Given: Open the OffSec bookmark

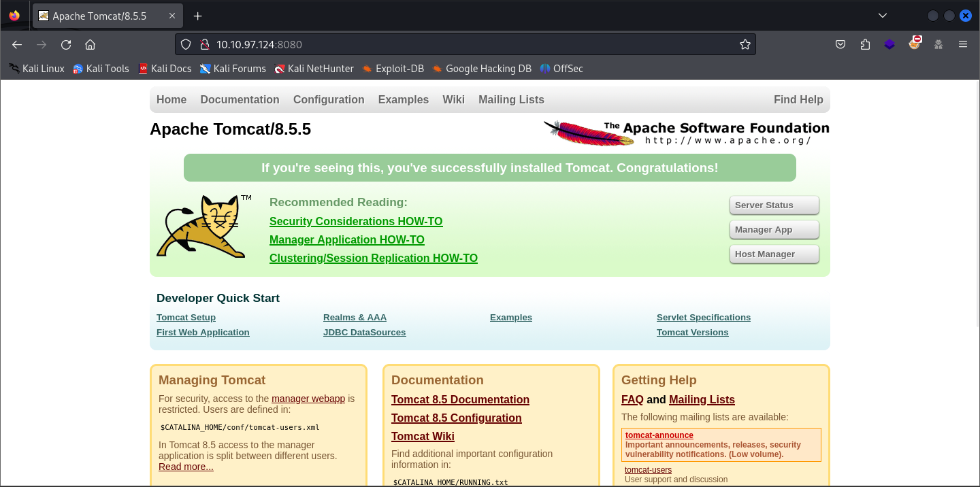Looking at the screenshot, I should 561,68.
